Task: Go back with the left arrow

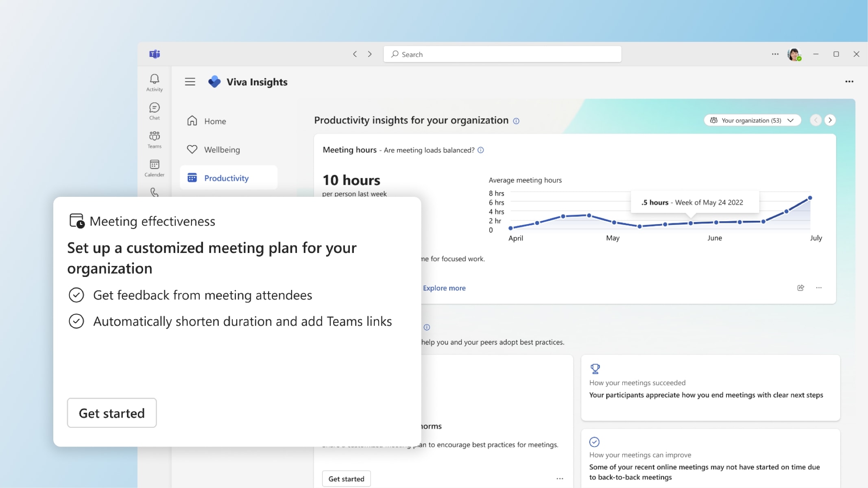Action: (x=355, y=54)
